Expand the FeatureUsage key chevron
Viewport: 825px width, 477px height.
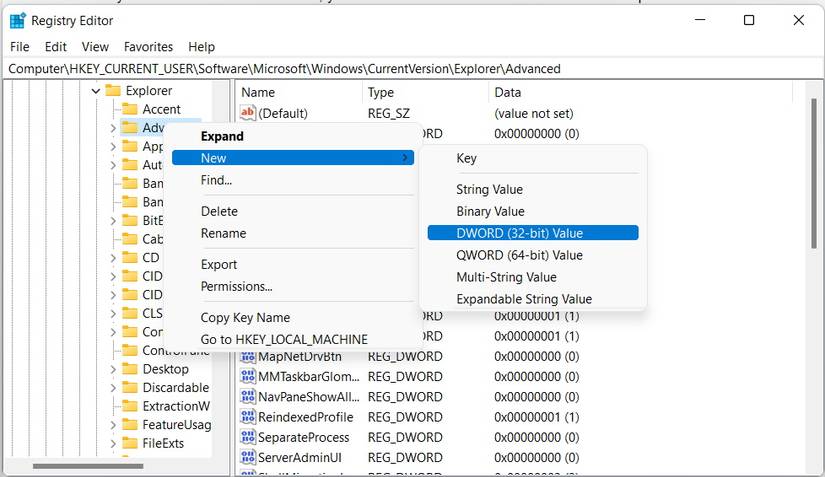point(113,425)
